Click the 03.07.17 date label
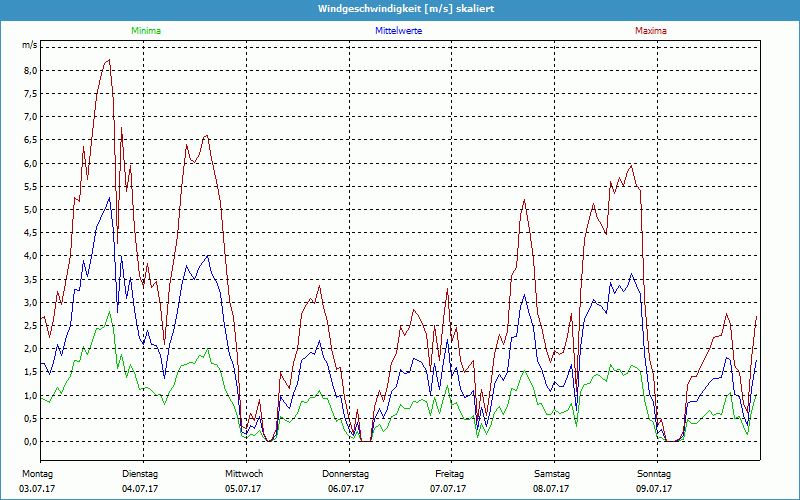This screenshot has width=800, height=500. 37,489
